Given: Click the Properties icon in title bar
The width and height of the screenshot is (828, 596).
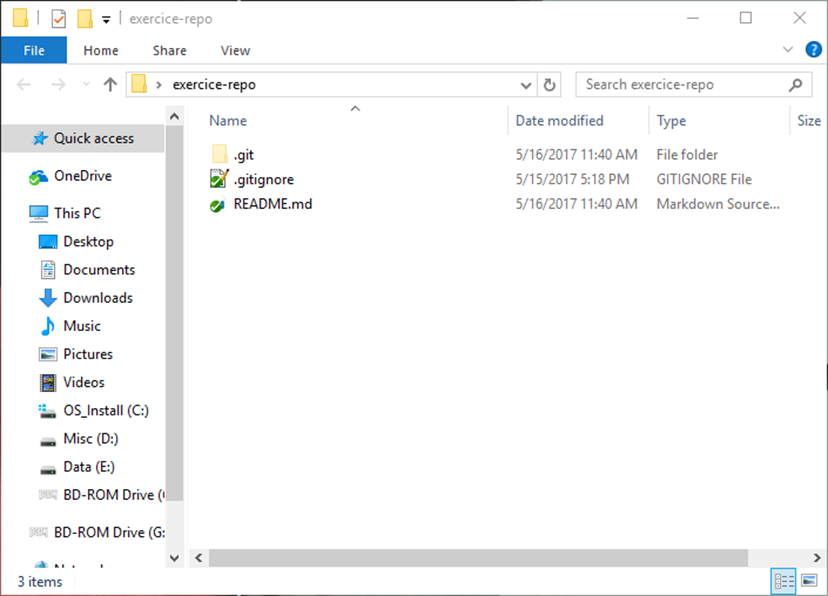Looking at the screenshot, I should click(59, 18).
